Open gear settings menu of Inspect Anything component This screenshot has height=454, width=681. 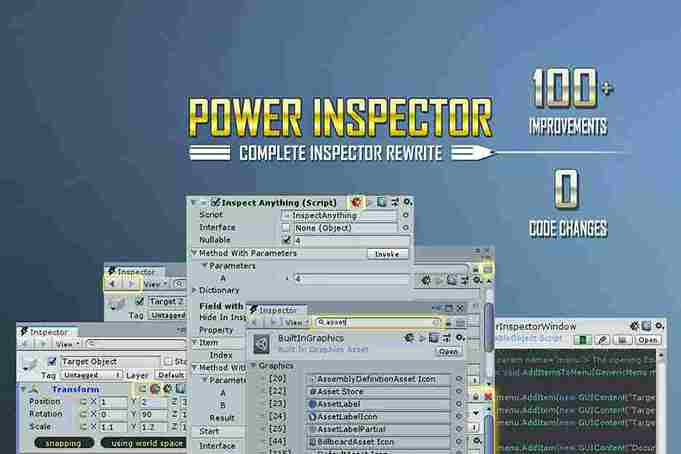coord(406,201)
